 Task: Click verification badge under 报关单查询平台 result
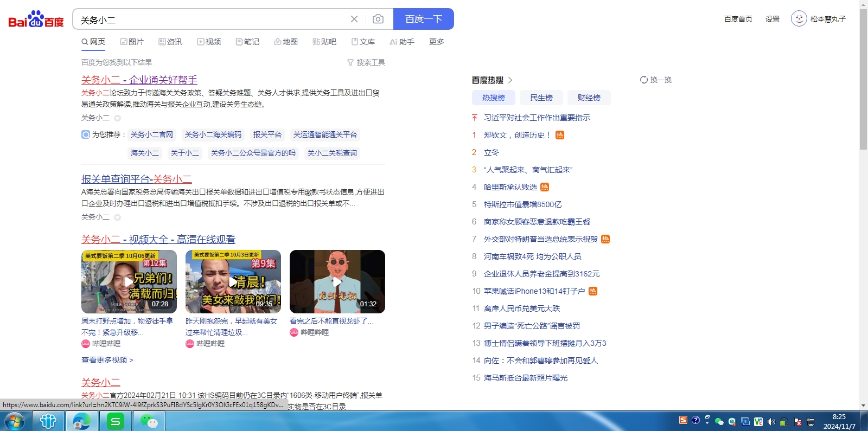point(117,217)
